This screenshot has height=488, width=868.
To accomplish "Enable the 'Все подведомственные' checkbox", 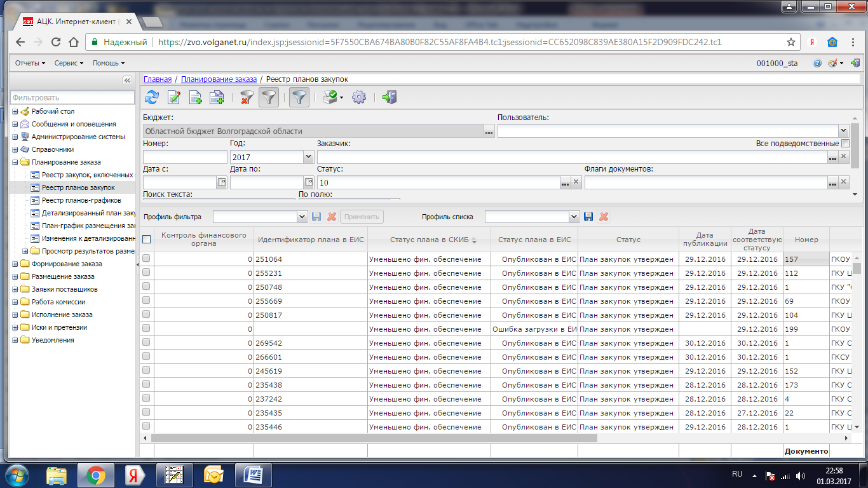I will click(x=845, y=144).
